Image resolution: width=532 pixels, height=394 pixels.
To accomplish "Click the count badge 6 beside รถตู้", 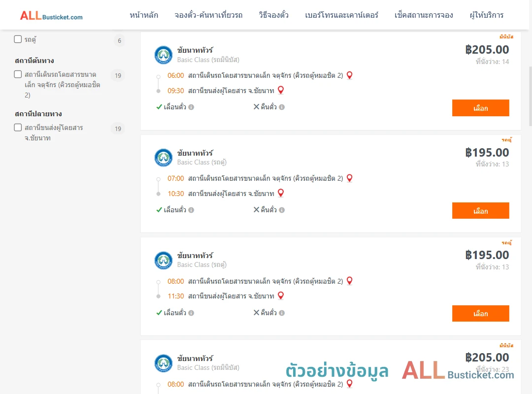I will tap(119, 40).
